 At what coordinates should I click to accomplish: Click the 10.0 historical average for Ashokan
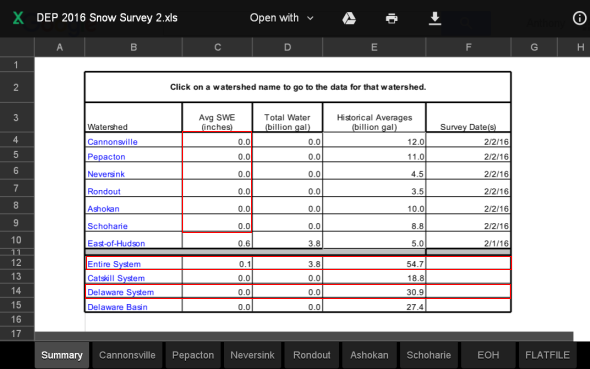[x=374, y=205]
